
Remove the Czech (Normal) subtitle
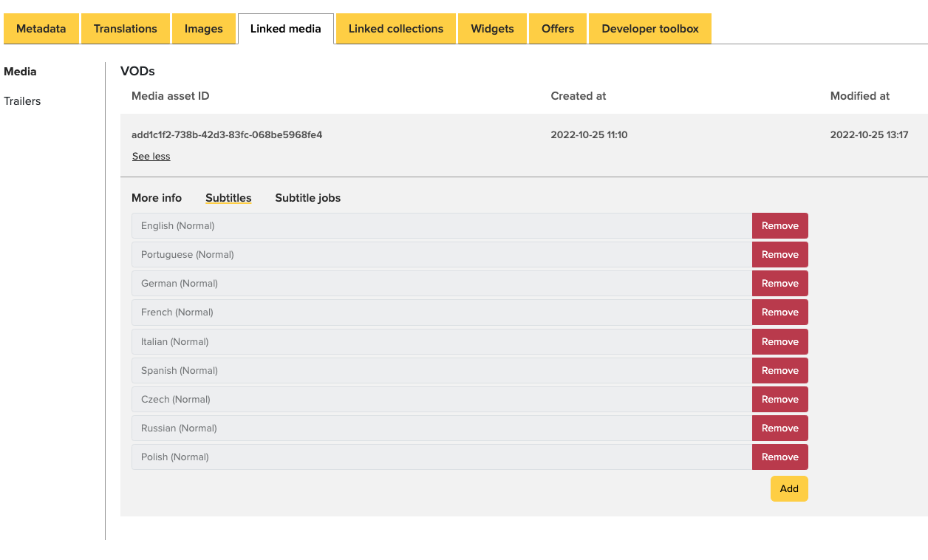780,400
